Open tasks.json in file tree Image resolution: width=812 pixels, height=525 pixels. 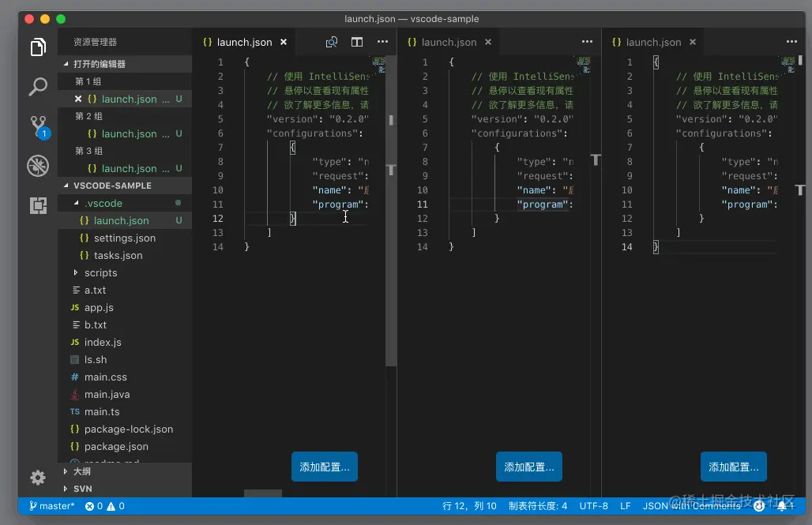coord(125,255)
